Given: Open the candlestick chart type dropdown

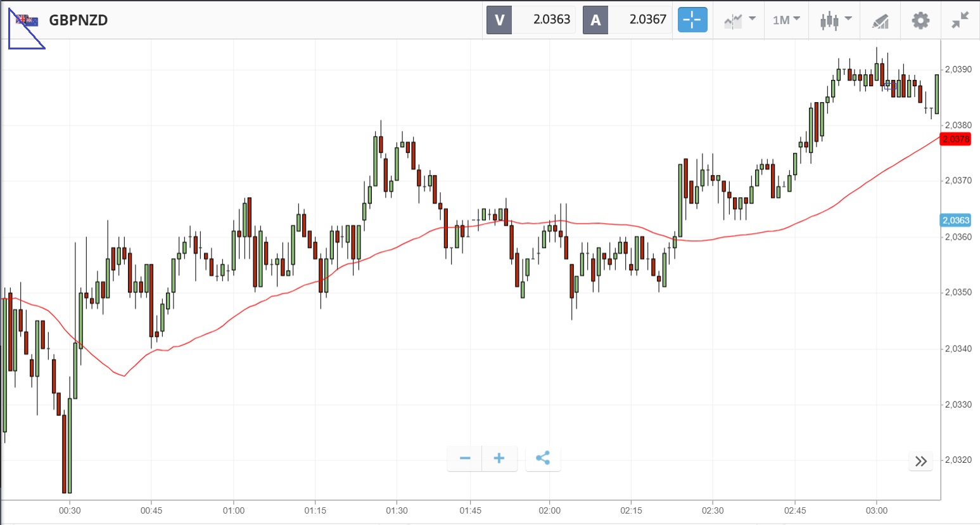Looking at the screenshot, I should tap(835, 20).
